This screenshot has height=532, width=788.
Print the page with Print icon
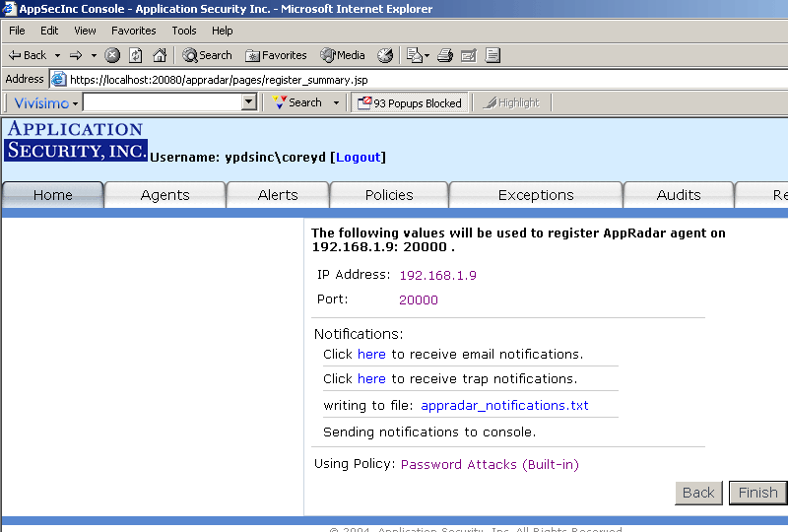point(445,55)
